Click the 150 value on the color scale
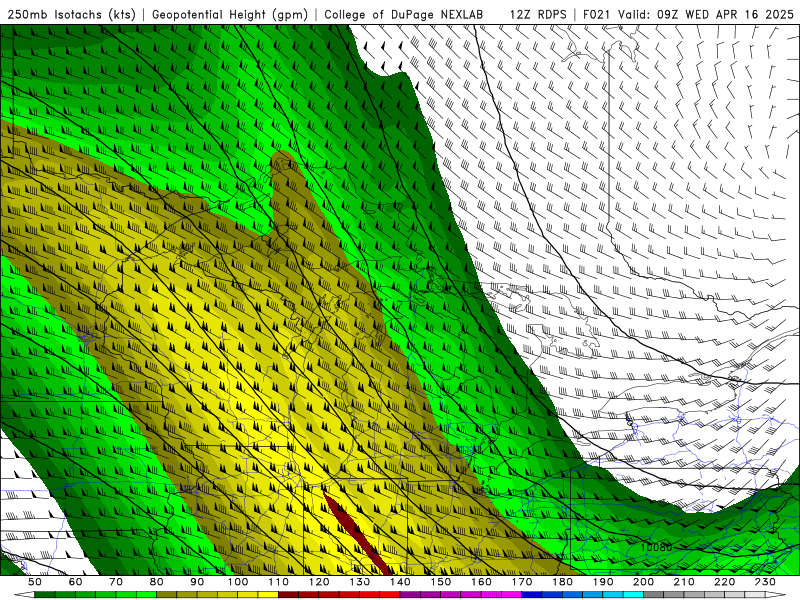 441,582
